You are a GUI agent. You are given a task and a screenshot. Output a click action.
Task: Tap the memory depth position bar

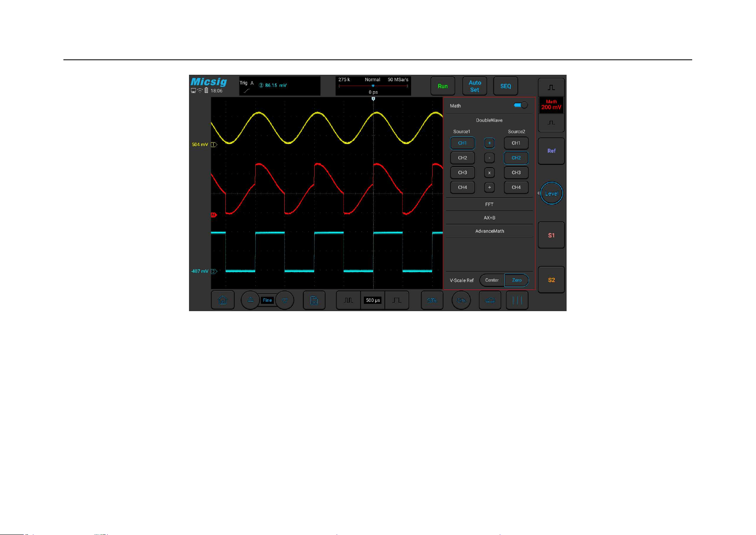pyautogui.click(x=373, y=86)
